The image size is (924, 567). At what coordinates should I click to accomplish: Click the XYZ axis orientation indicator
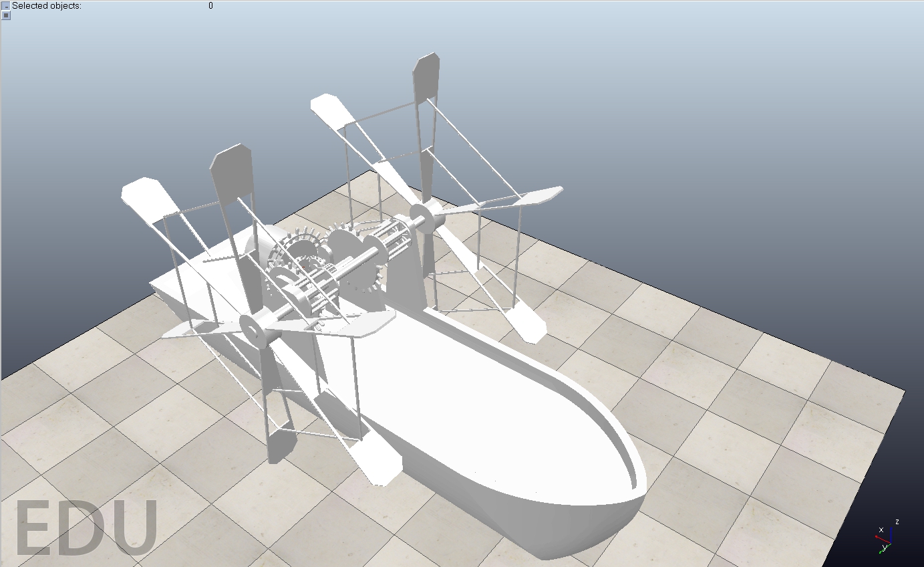pyautogui.click(x=888, y=536)
